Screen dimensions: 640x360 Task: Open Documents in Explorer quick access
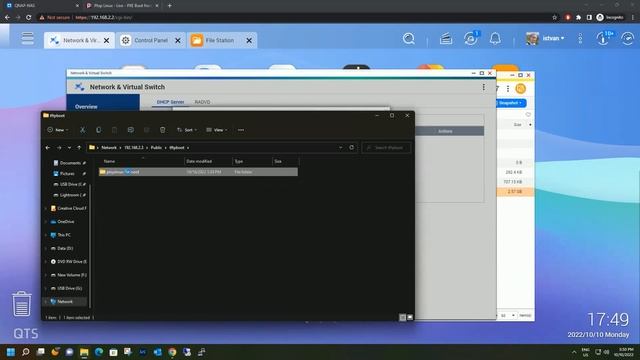click(69, 163)
